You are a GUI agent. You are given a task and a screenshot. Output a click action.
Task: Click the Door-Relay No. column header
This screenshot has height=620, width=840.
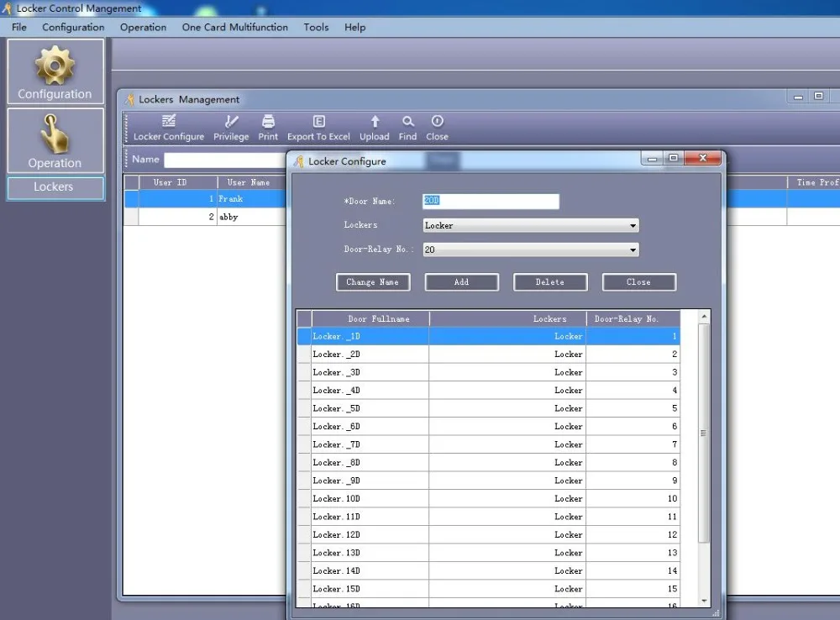click(x=633, y=319)
